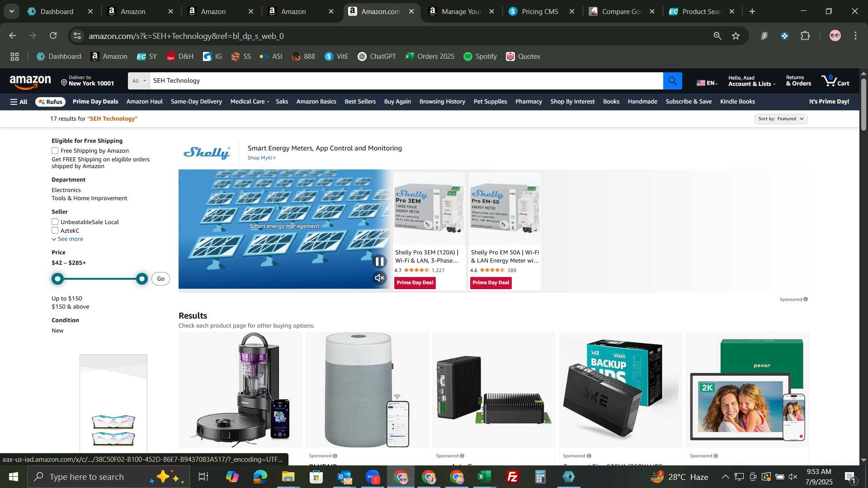
Task: Click the Amazon logo to go home
Action: pos(30,82)
